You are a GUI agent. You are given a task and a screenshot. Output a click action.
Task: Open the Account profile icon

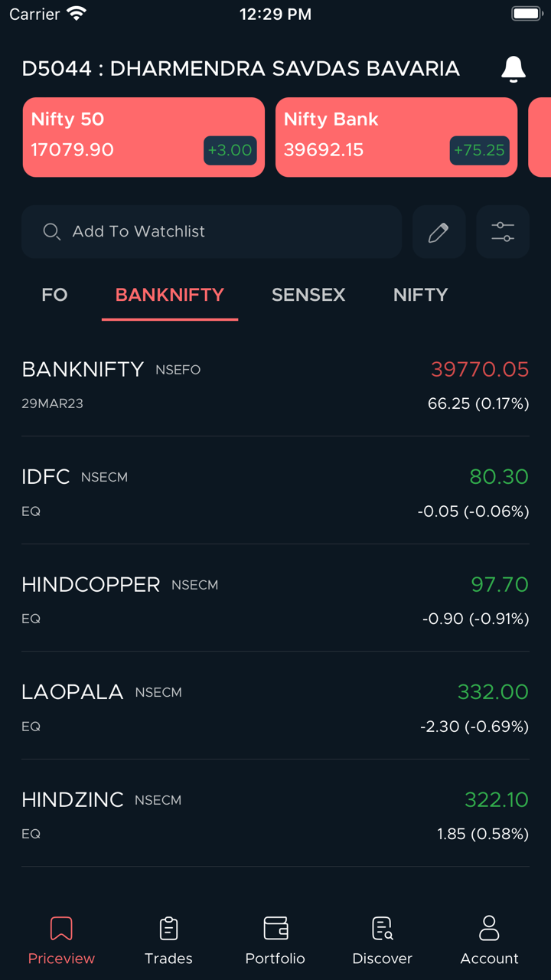pos(489,929)
